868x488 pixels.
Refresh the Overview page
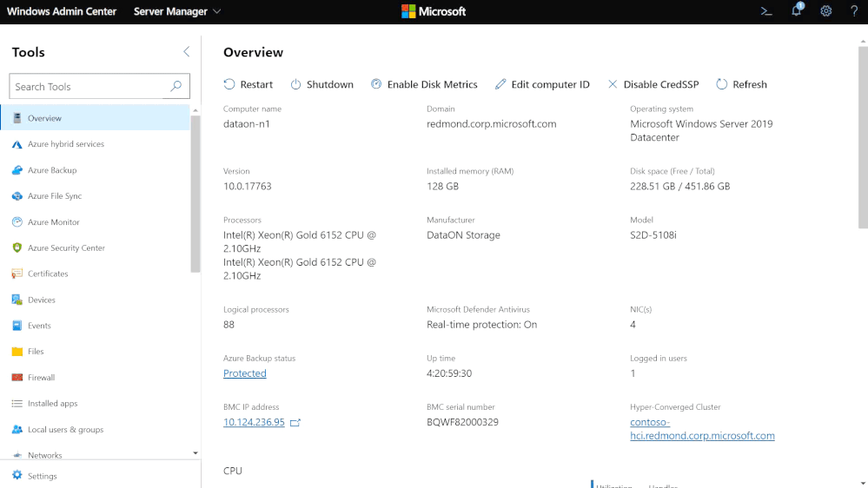pos(741,84)
